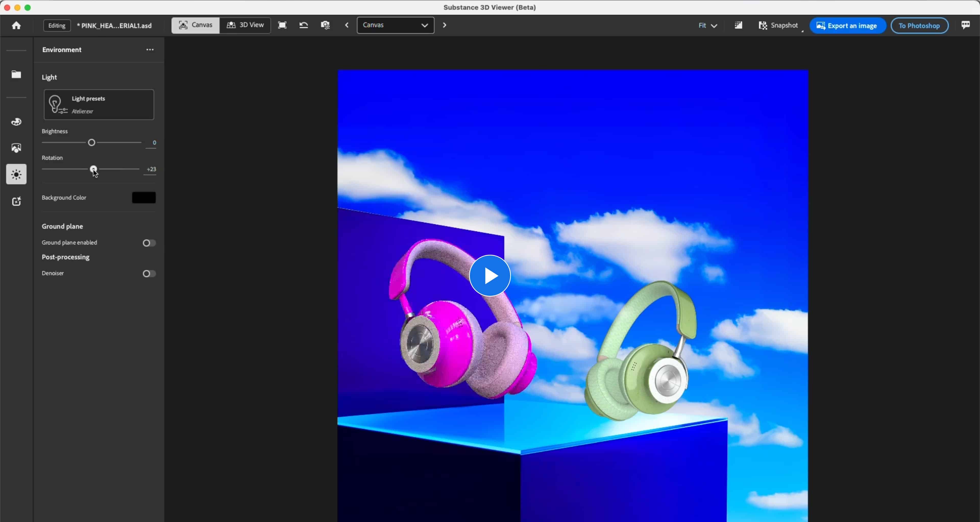
Task: Open the camera settings icon in toolbar
Action: click(x=326, y=25)
